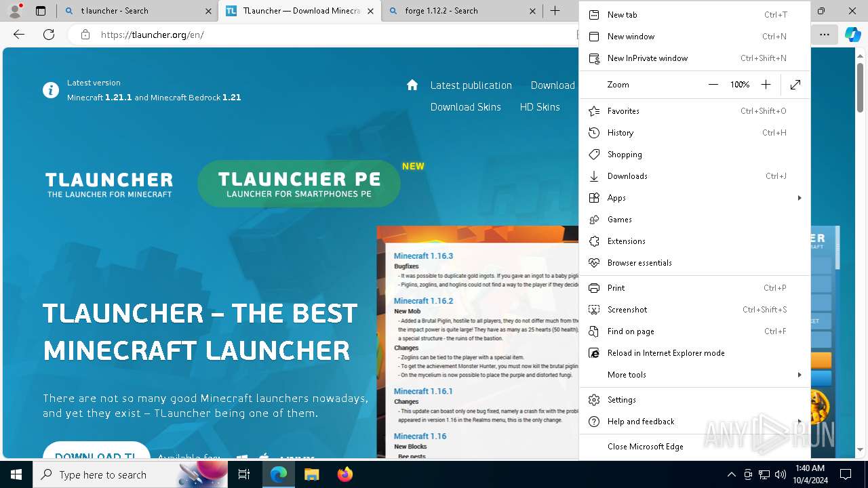Viewport: 868px width, 488px height.
Task: Open Favorites from the menu
Action: point(694,111)
